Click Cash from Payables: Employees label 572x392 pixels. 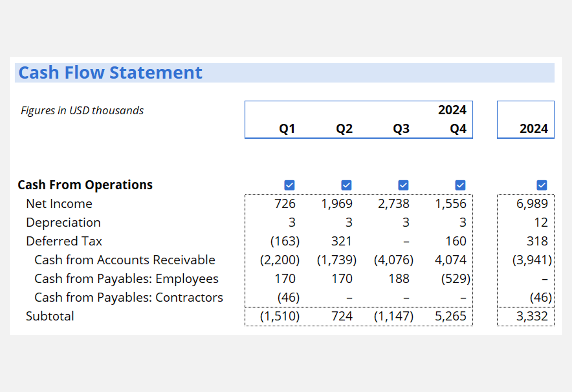(126, 279)
